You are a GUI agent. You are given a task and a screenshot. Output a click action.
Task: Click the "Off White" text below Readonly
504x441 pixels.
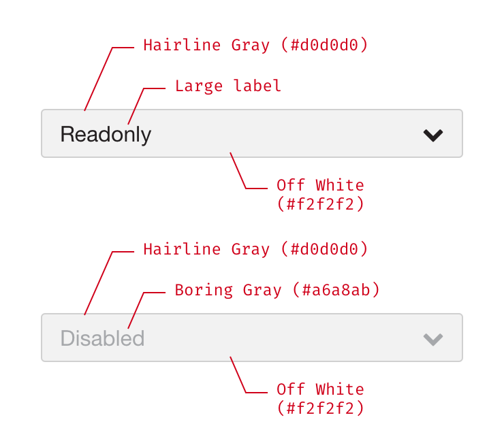(x=320, y=185)
